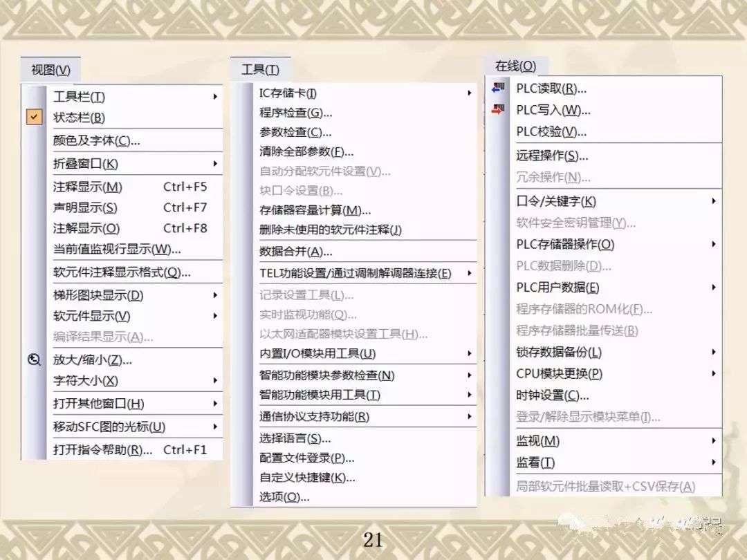747x560 pixels.
Task: Click the PLC写入 red arrow icon
Action: tap(500, 109)
